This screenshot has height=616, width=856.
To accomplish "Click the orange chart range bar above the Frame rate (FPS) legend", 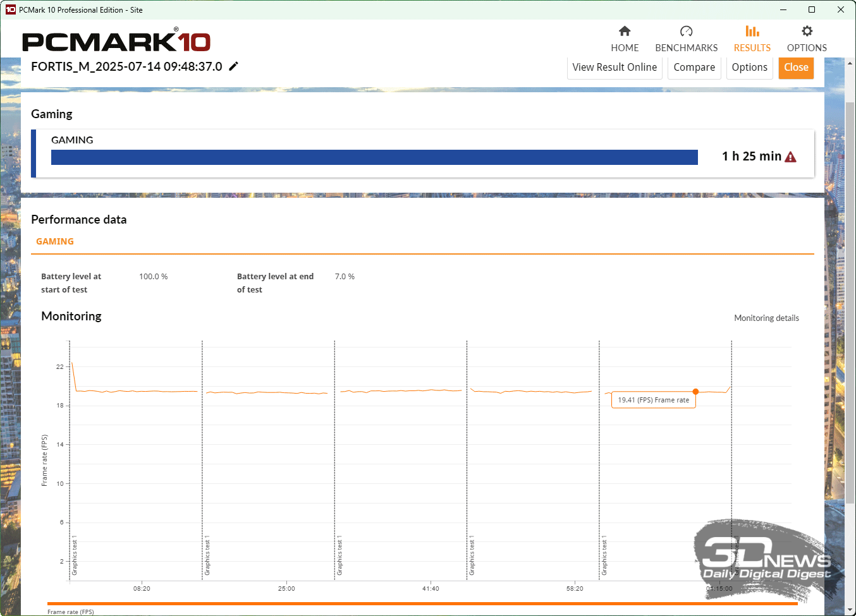I will [x=422, y=604].
